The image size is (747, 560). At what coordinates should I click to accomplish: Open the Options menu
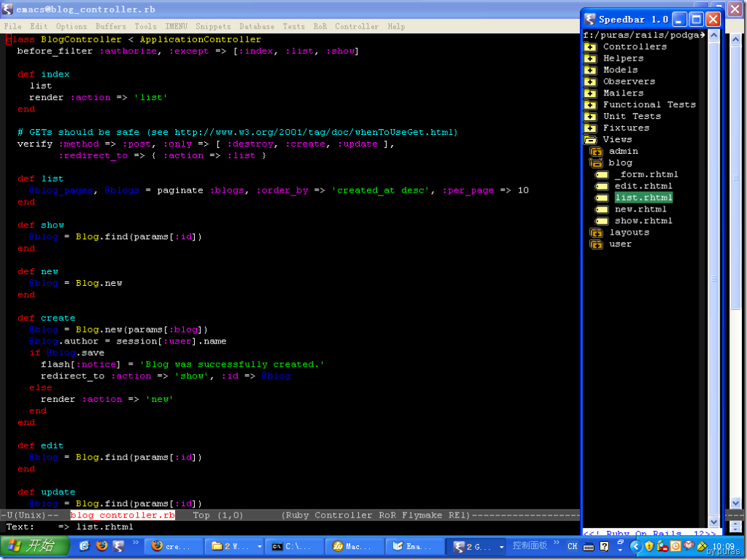pyautogui.click(x=71, y=27)
